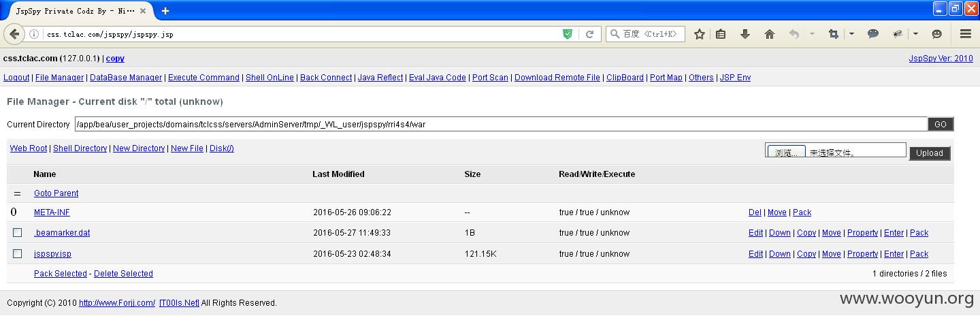Click the copy link beside host name
Image resolution: width=980 pixels, height=318 pixels.
pos(115,59)
